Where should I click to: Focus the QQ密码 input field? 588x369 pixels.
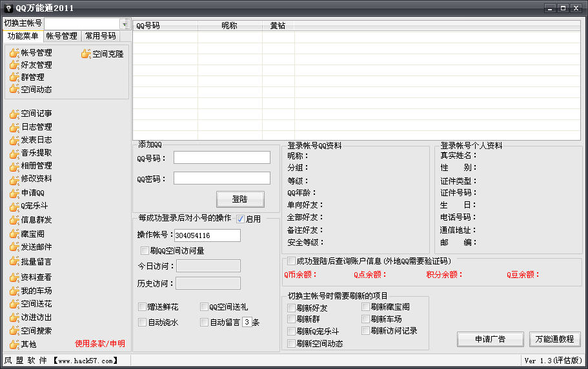pyautogui.click(x=221, y=178)
